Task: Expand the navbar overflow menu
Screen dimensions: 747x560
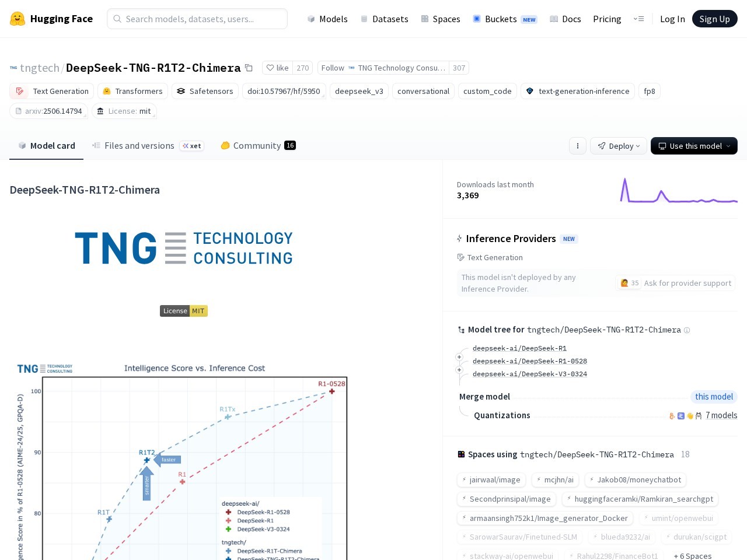Action: pyautogui.click(x=638, y=19)
